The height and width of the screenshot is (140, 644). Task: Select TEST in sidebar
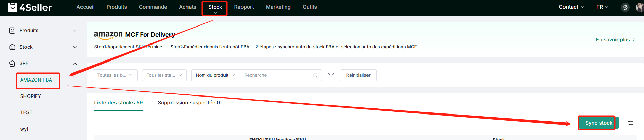point(26,112)
